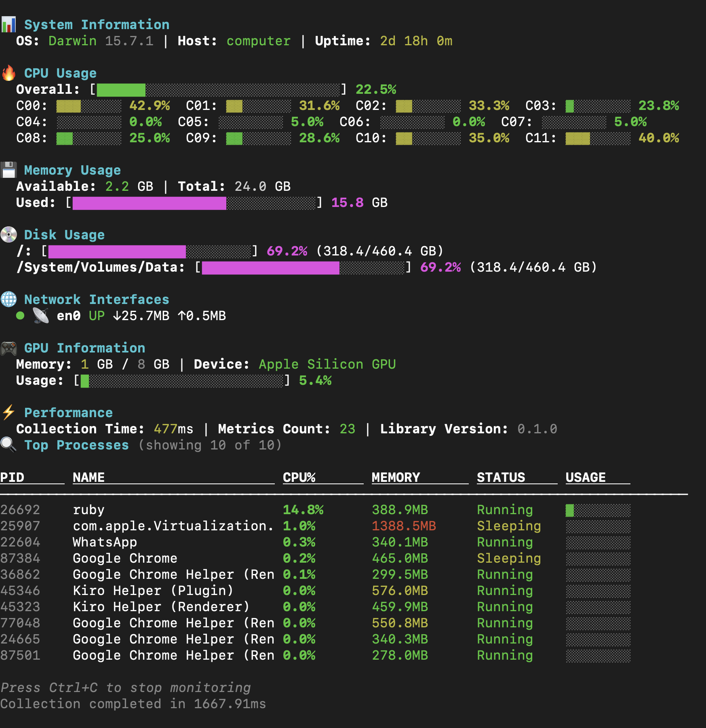Image resolution: width=706 pixels, height=728 pixels.
Task: Select the used memory value "15.8"
Action: 348,203
